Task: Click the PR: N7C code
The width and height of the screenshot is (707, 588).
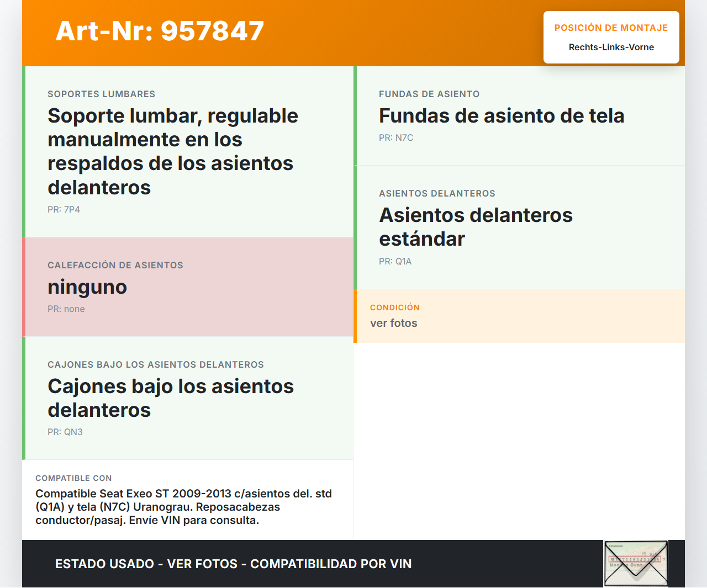Action: (396, 138)
